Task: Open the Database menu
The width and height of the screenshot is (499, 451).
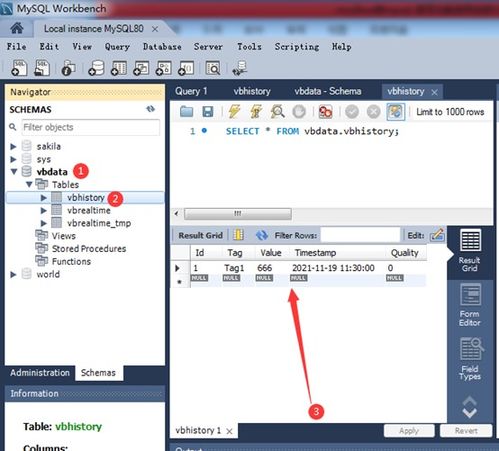Action: 162,47
